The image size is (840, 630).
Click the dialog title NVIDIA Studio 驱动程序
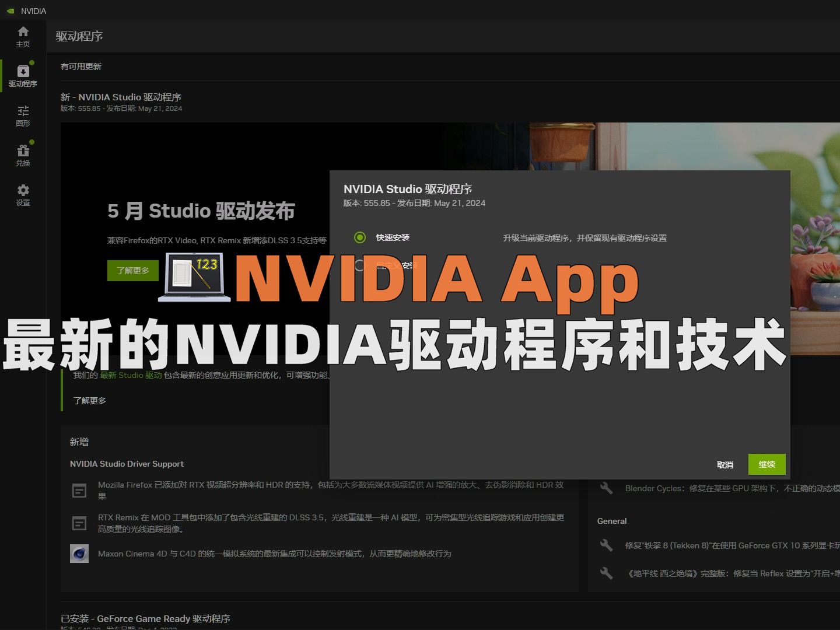[x=408, y=189]
